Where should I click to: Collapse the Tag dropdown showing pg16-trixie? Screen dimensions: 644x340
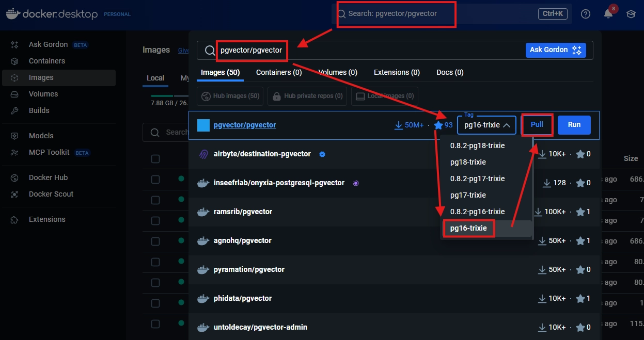[486, 125]
